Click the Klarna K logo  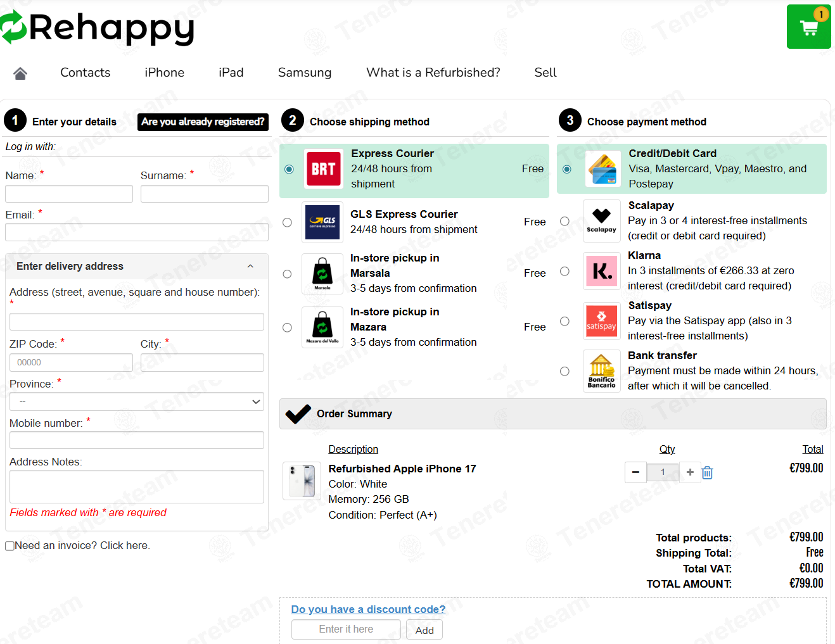[x=601, y=271]
